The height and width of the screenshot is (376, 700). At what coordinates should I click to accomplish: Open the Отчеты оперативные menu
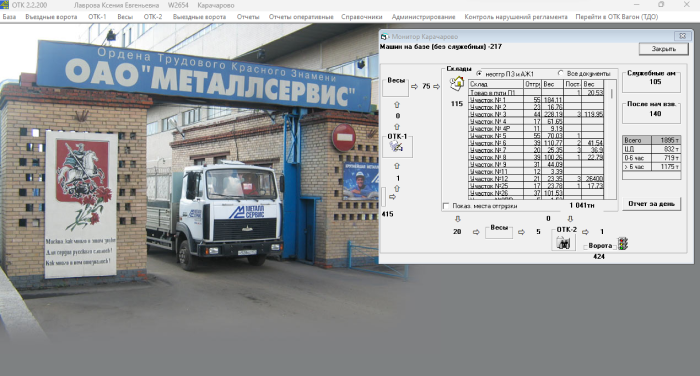click(x=301, y=17)
